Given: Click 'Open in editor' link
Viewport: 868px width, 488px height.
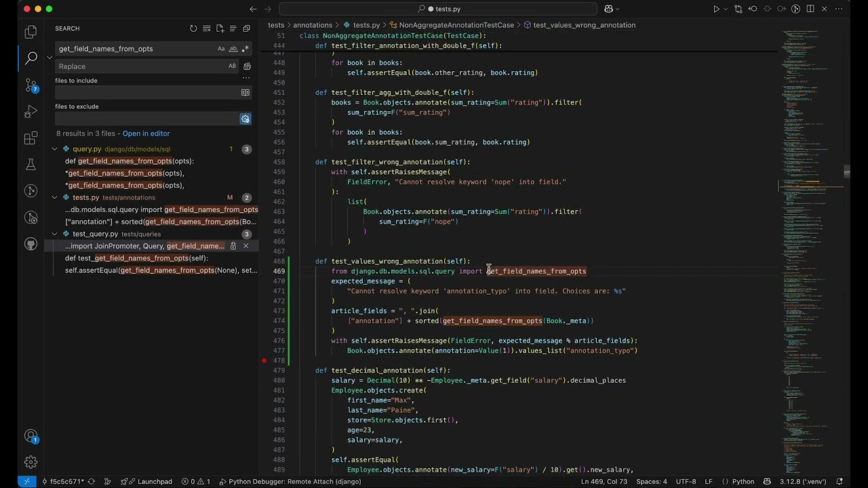Looking at the screenshot, I should 146,134.
